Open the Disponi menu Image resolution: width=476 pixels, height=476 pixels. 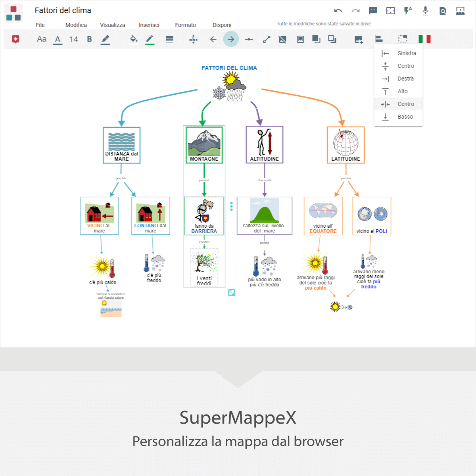(222, 25)
